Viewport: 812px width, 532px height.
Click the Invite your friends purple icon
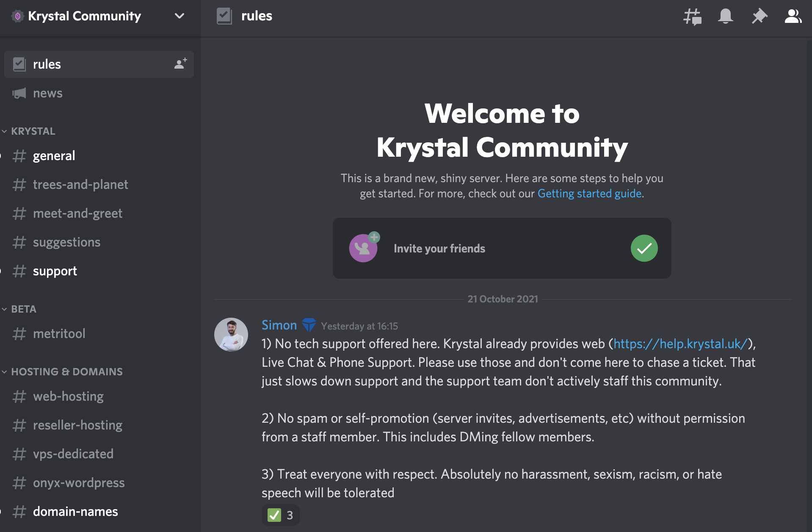364,247
